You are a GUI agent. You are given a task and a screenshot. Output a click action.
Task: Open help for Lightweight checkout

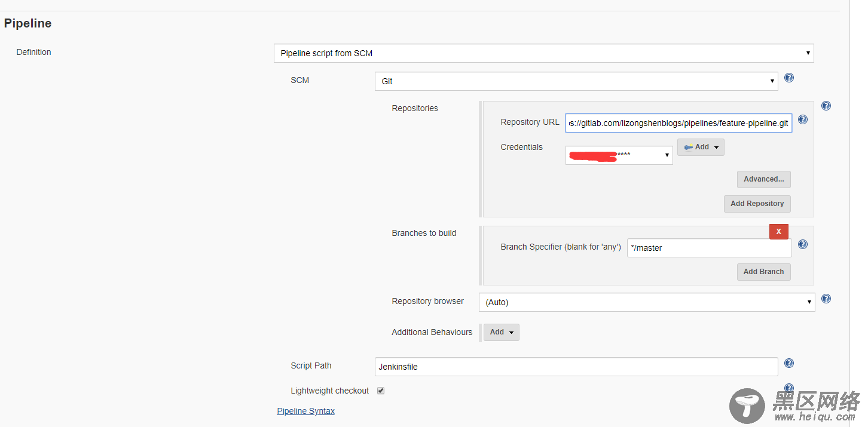[789, 388]
